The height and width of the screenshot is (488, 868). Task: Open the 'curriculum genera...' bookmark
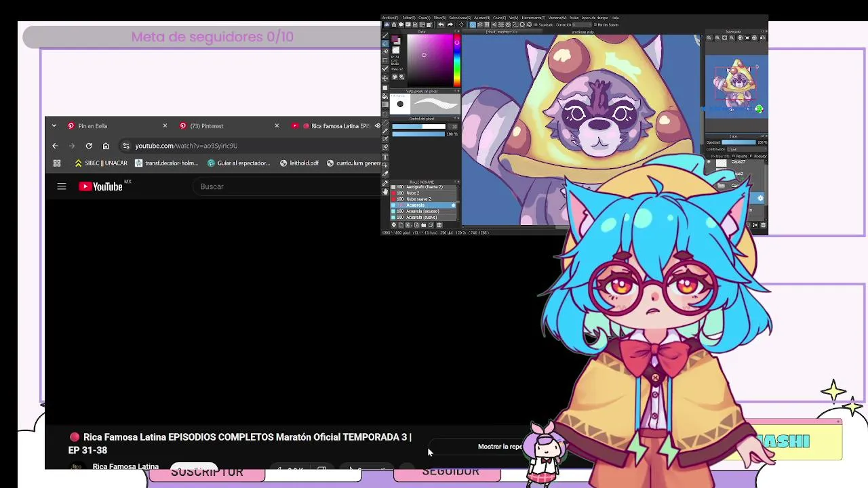click(353, 163)
